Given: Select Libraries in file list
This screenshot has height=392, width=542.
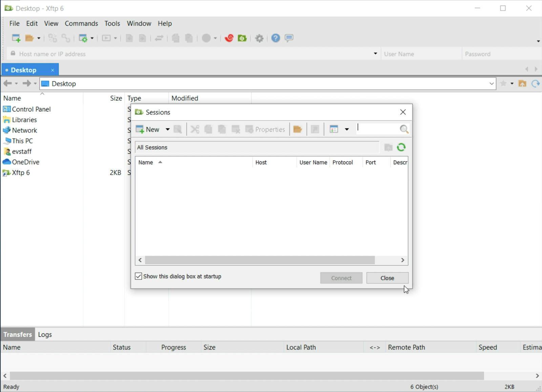Looking at the screenshot, I should (x=20, y=120).
